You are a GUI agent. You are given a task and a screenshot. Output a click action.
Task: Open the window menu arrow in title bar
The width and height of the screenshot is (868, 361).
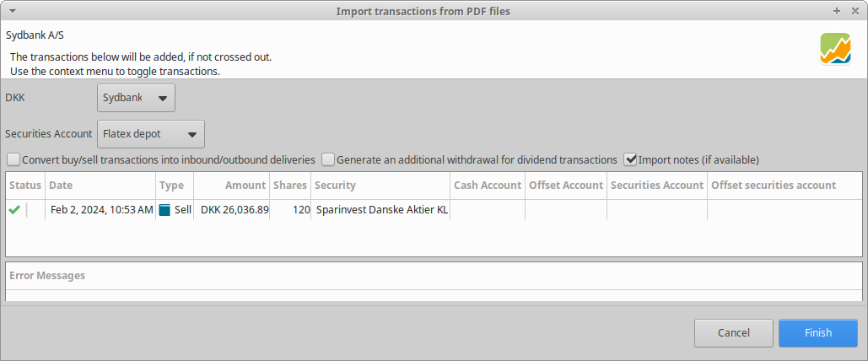[x=10, y=11]
